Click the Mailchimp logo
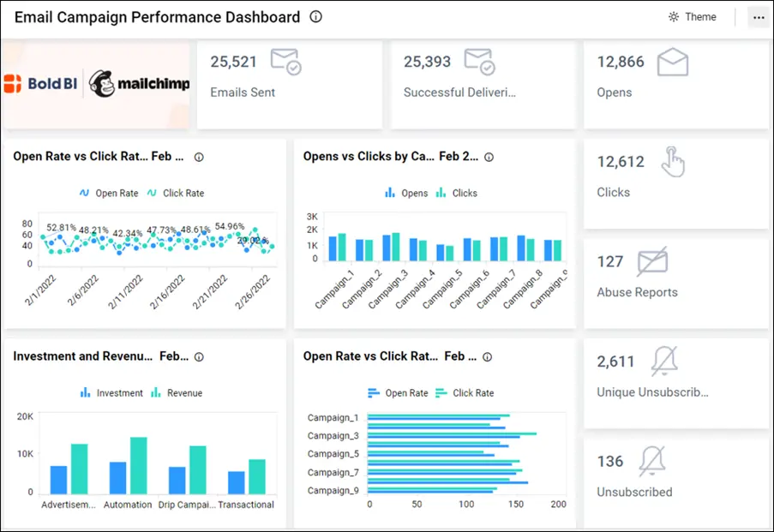The height and width of the screenshot is (532, 774). pyautogui.click(x=139, y=85)
